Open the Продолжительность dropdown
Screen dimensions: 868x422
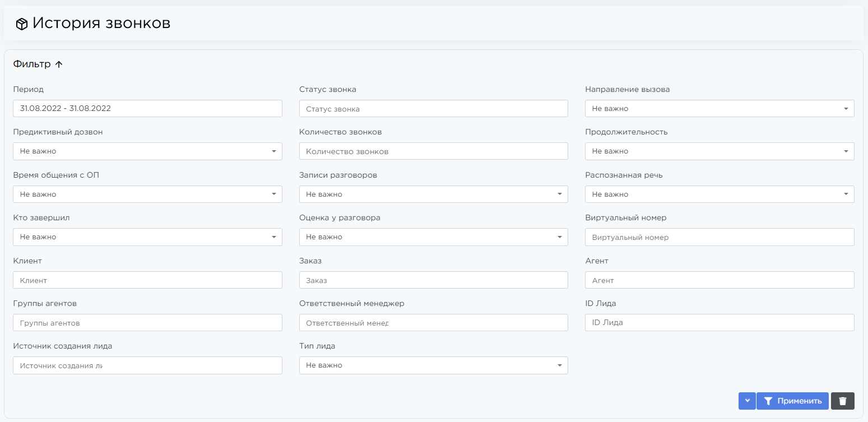[x=719, y=151]
